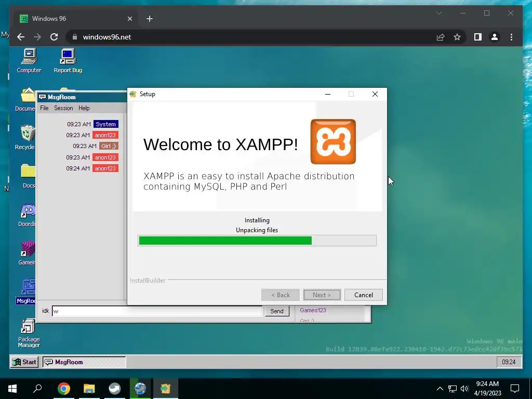Open the Computer desktop icon
The height and width of the screenshot is (399, 532).
click(x=29, y=61)
